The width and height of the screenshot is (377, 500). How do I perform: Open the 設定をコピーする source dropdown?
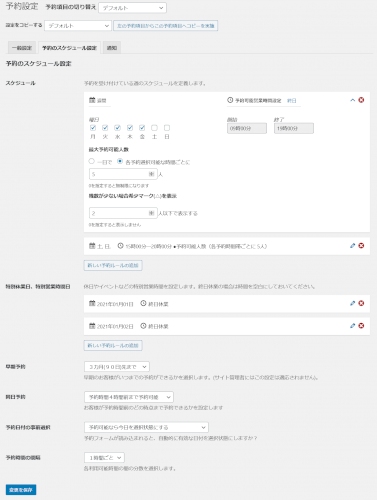(78, 26)
